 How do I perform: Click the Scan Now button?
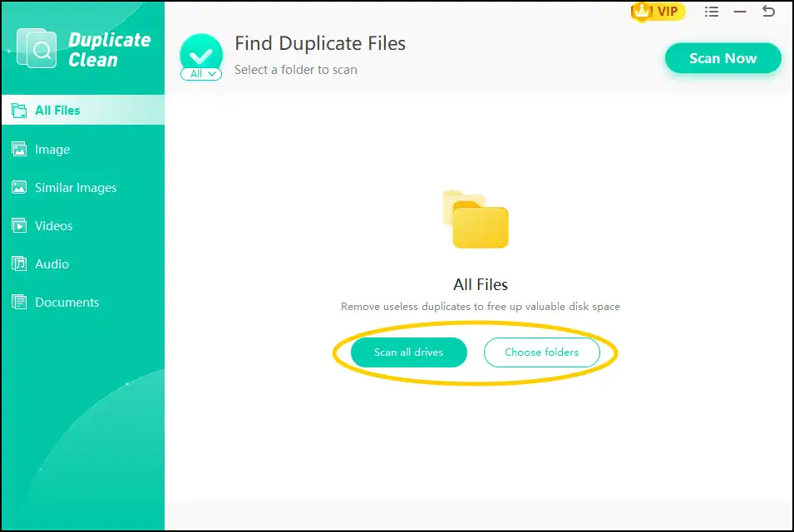(x=722, y=58)
